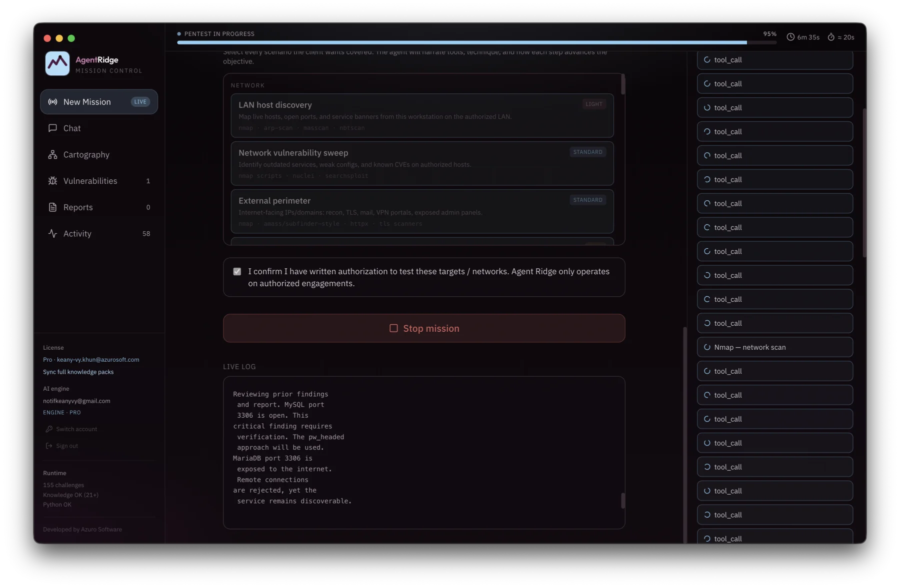This screenshot has width=900, height=588.
Task: Click the tool calls panel scrollbar
Action: [864, 183]
